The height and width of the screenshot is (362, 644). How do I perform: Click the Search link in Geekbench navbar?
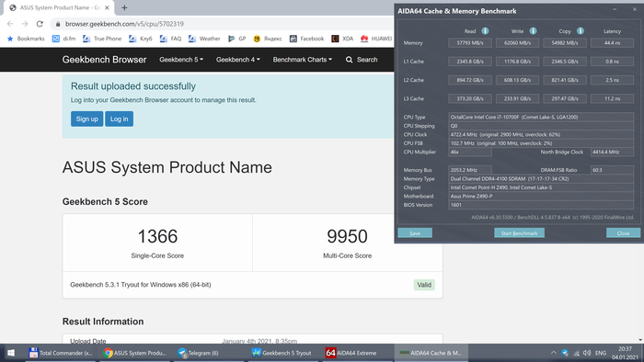(x=362, y=60)
